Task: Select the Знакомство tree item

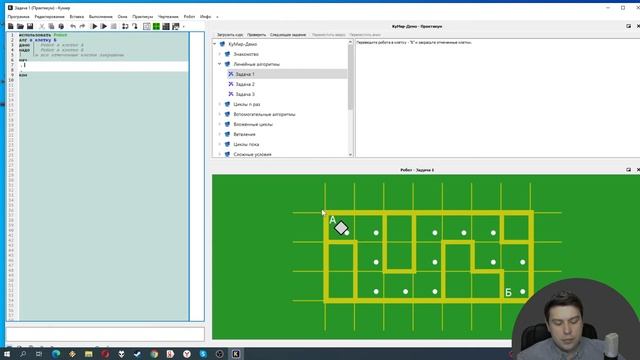Action: [x=246, y=54]
